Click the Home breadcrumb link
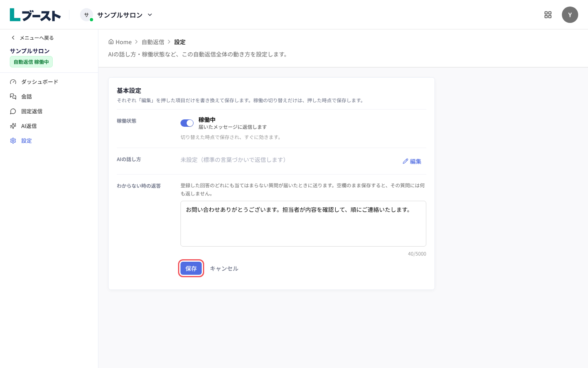 pyautogui.click(x=120, y=42)
